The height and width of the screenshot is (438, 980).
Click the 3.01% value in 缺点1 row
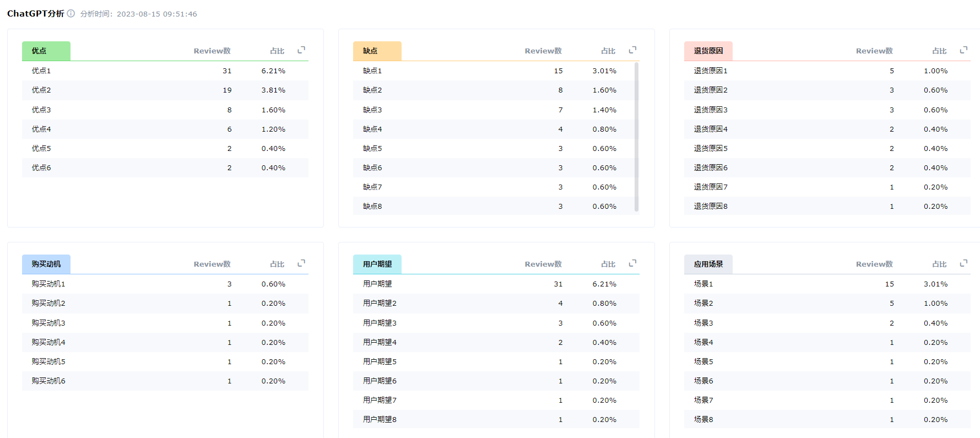coord(604,71)
